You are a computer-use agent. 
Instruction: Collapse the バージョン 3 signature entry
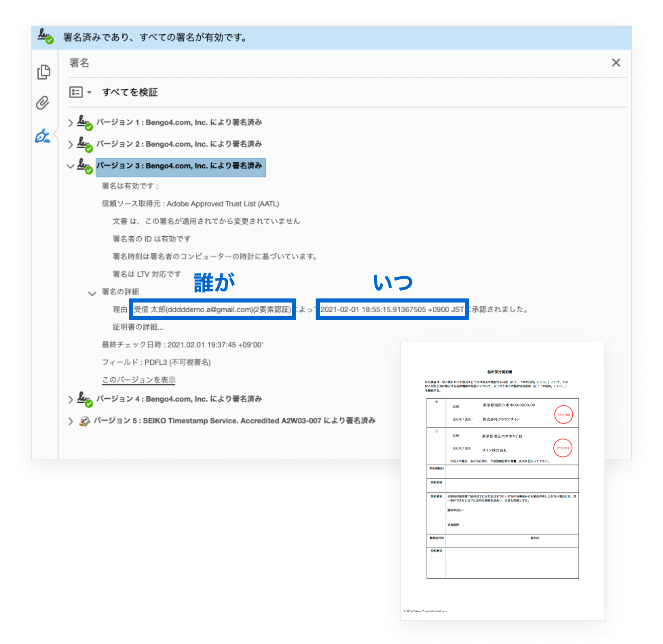pyautogui.click(x=70, y=166)
